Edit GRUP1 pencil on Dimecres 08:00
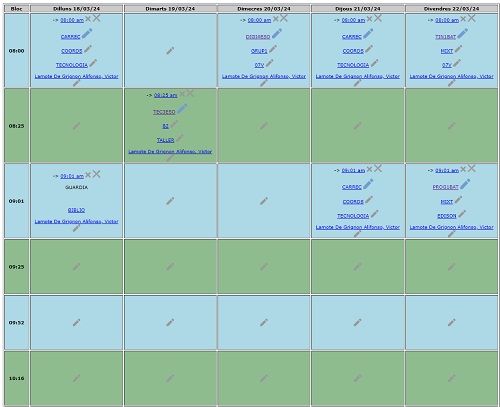Screen dimensions: 500x407 click(x=273, y=49)
